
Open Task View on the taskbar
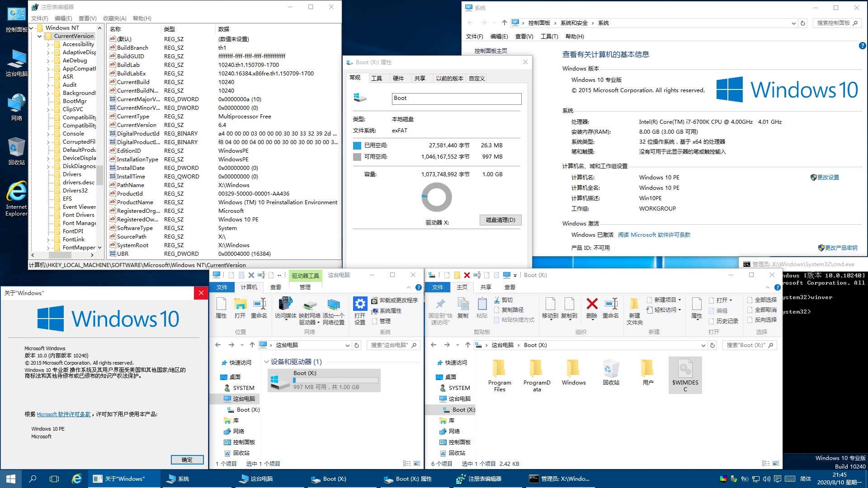coord(54,479)
